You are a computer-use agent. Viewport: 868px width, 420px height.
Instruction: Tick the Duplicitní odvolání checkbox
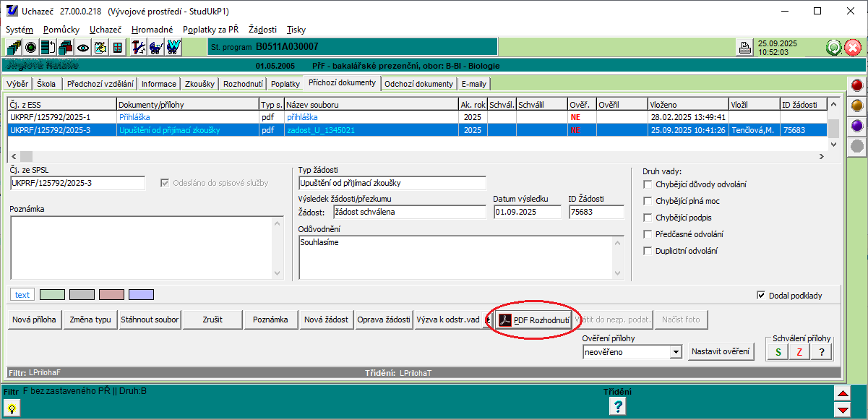coord(648,251)
